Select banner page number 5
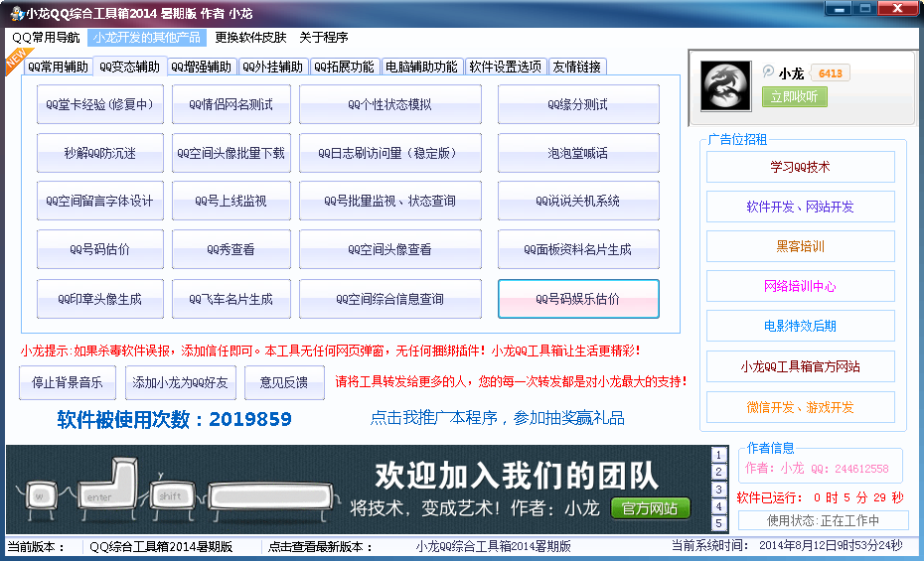 [719, 522]
